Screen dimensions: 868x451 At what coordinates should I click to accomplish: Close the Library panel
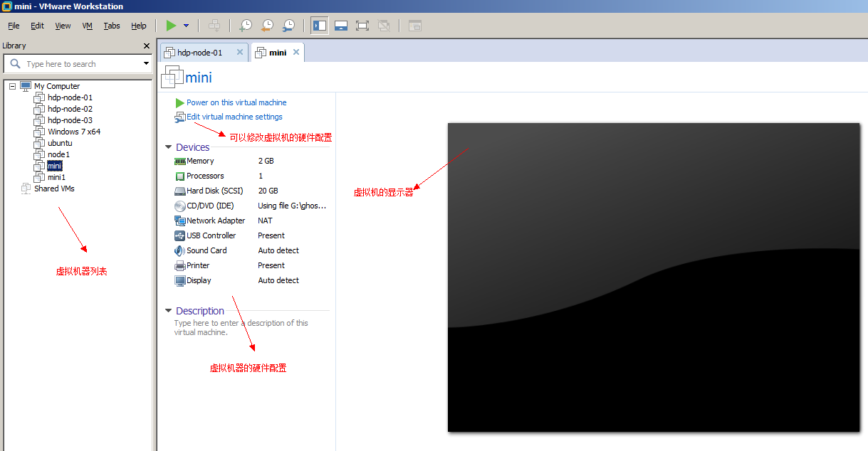pos(147,46)
